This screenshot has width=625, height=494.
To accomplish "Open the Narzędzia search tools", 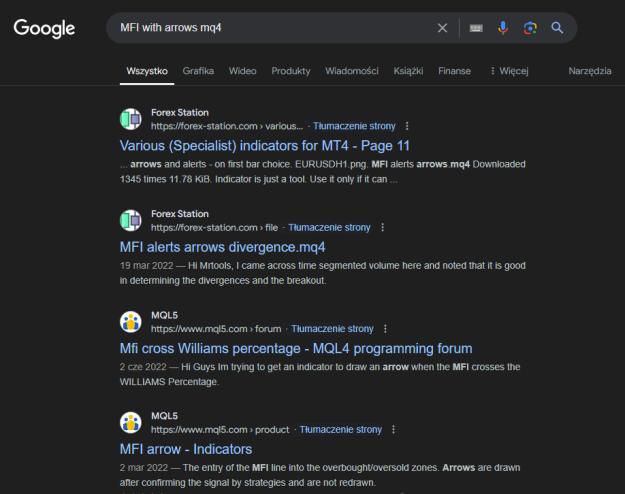I will pos(590,71).
